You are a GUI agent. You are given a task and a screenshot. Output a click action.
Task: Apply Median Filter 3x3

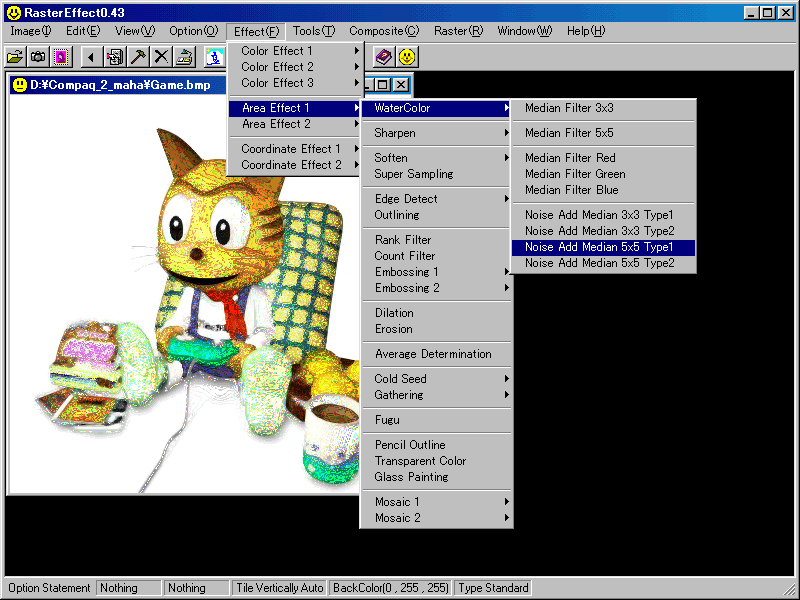(604, 108)
